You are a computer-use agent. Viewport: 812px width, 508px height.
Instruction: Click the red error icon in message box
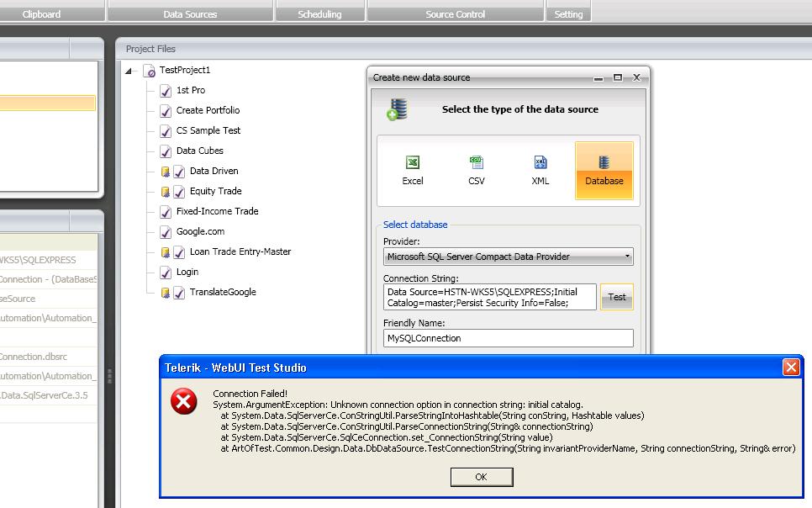(x=184, y=401)
